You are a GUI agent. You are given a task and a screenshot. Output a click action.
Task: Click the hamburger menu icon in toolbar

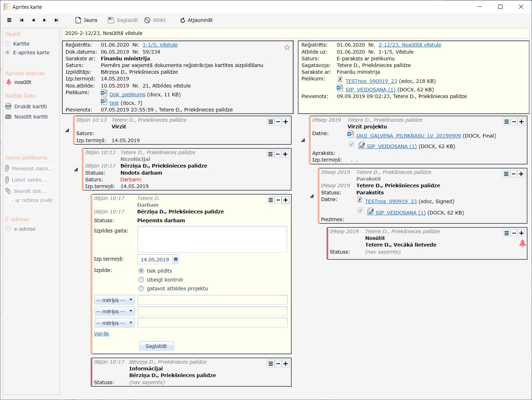point(9,20)
